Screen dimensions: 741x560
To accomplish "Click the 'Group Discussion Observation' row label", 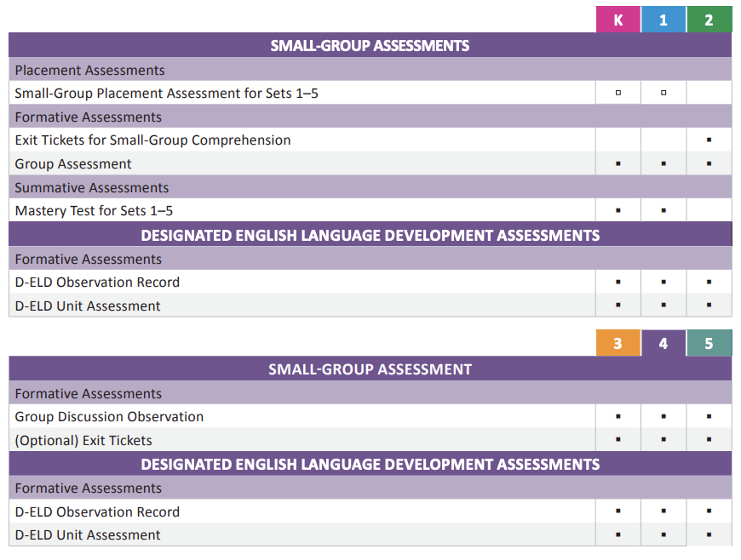I will pyautogui.click(x=109, y=416).
